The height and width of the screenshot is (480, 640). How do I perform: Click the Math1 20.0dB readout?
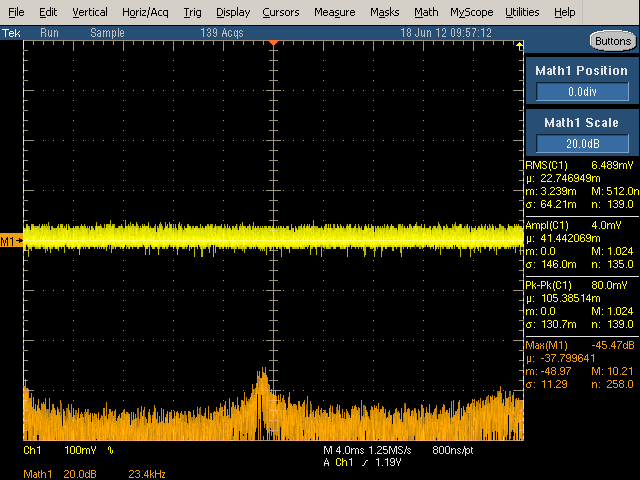pos(60,474)
